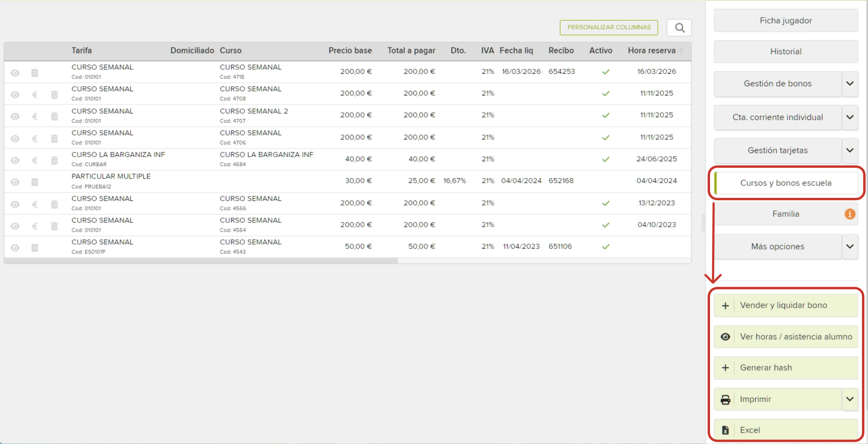Click the Imprimir button

778,400
